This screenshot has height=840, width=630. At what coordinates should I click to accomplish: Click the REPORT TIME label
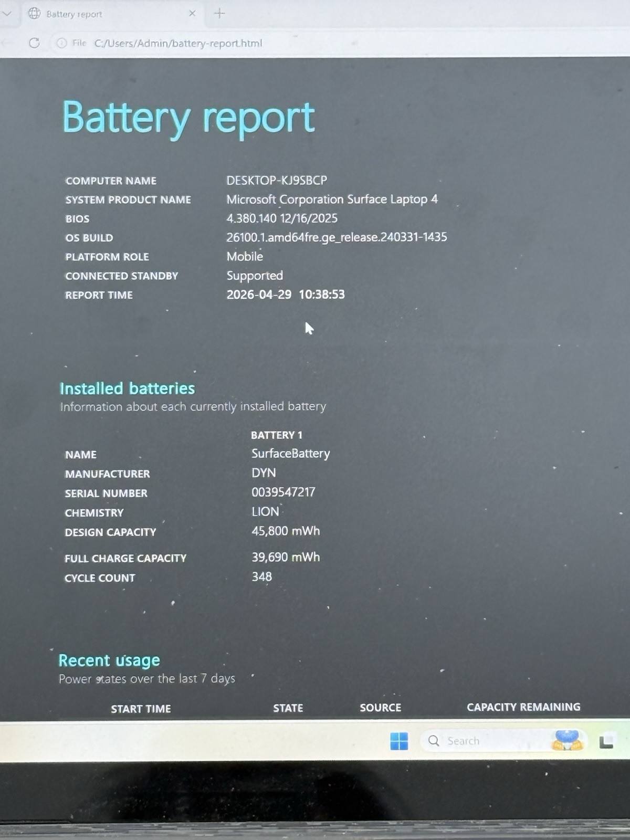click(99, 295)
